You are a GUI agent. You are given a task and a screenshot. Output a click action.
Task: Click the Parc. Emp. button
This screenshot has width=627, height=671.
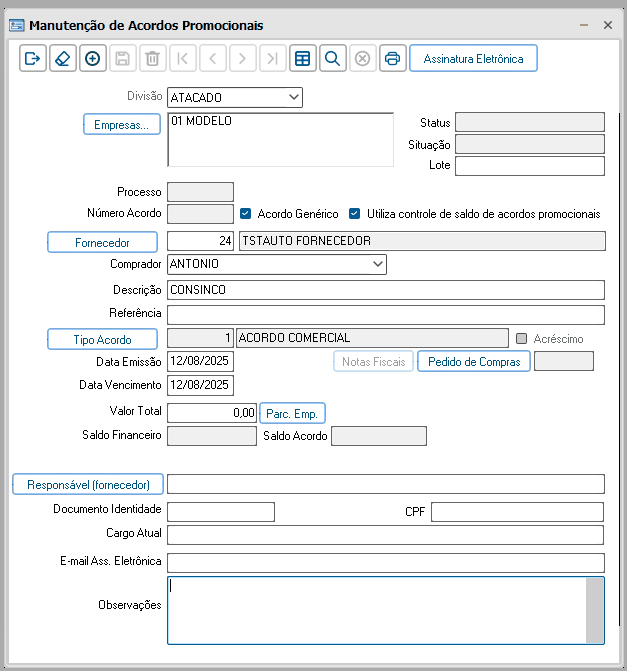click(x=292, y=413)
